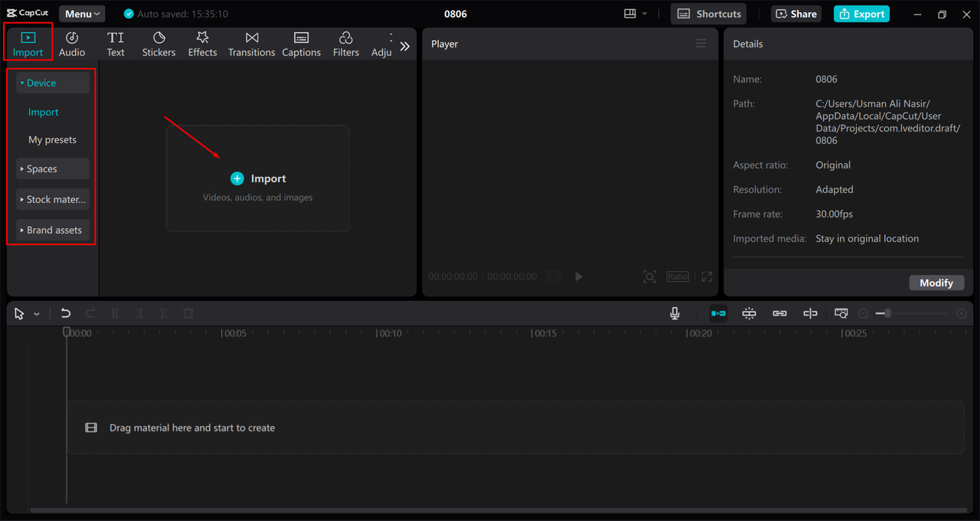This screenshot has width=980, height=521.
Task: Open My presets in sidebar
Action: 52,139
